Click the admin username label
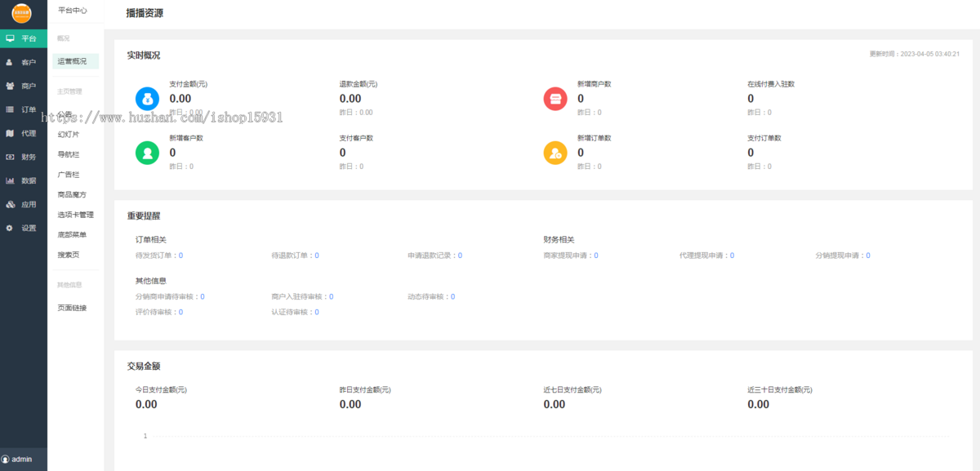 click(x=22, y=460)
